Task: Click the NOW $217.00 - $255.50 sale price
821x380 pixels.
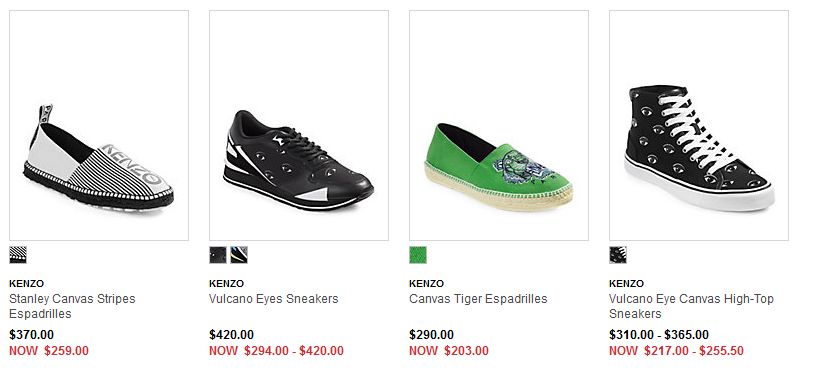Action: point(676,351)
